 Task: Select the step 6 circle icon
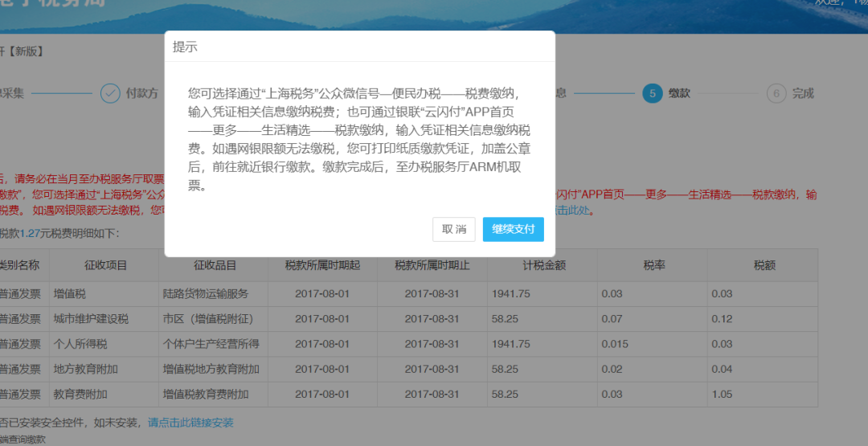(776, 93)
